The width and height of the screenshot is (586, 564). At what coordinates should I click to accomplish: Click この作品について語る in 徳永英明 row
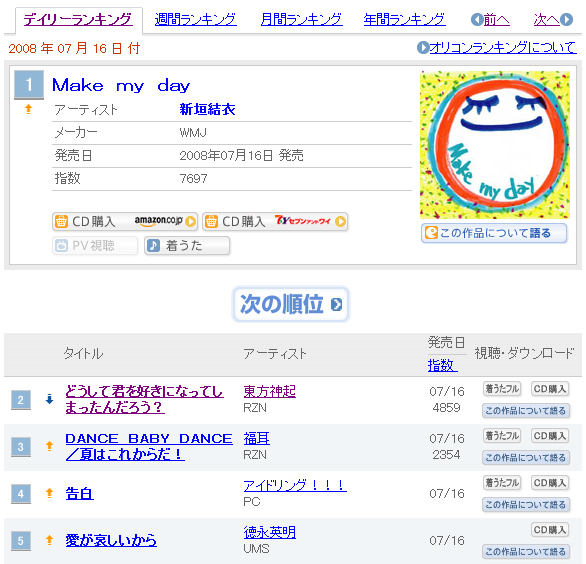tap(526, 552)
